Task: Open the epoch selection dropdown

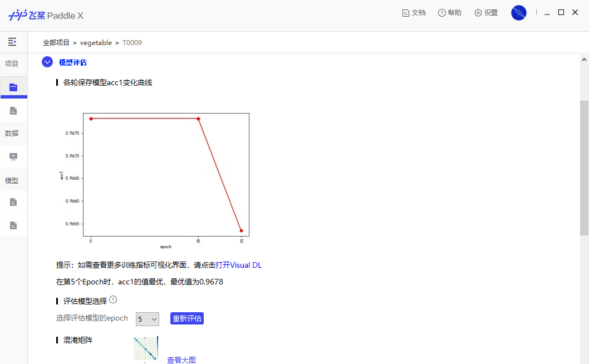Action: point(148,319)
